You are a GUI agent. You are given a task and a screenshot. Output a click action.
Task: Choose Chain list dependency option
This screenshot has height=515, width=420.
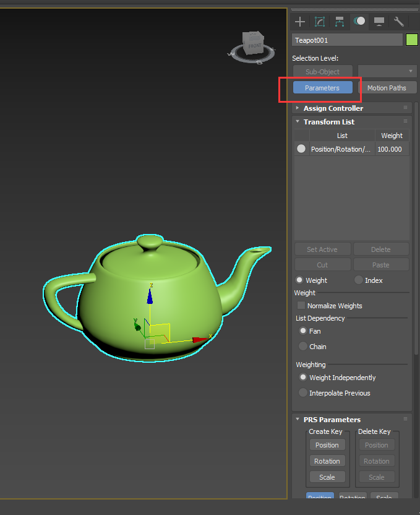point(303,347)
